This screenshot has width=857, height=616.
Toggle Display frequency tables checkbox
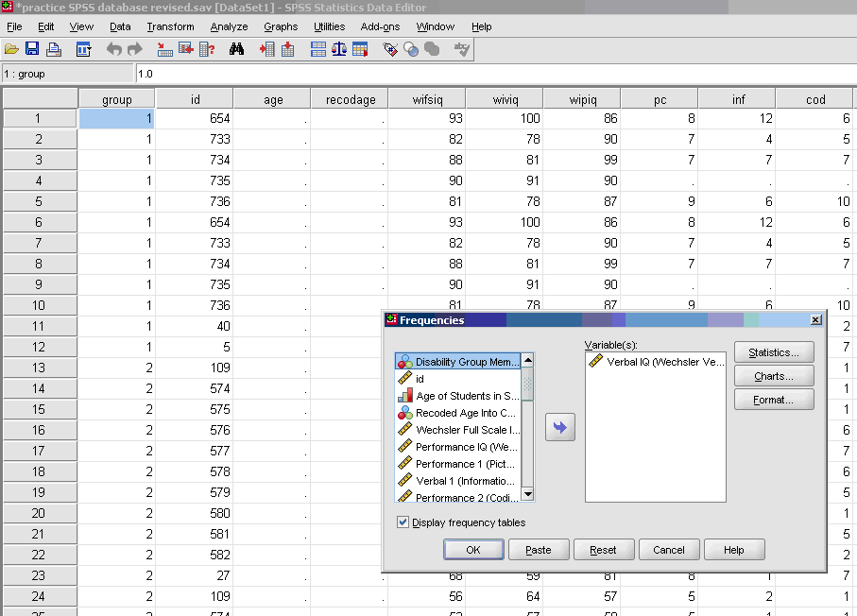403,522
